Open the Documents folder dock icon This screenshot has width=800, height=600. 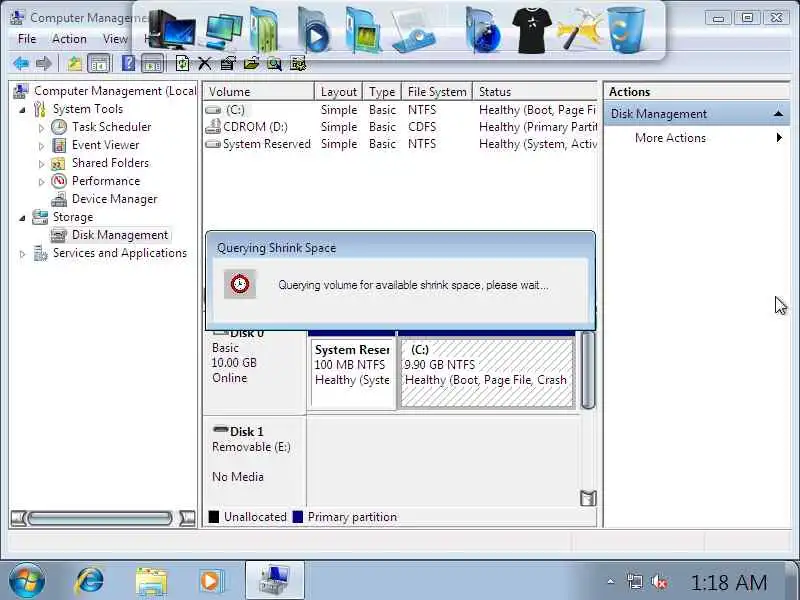tap(264, 30)
